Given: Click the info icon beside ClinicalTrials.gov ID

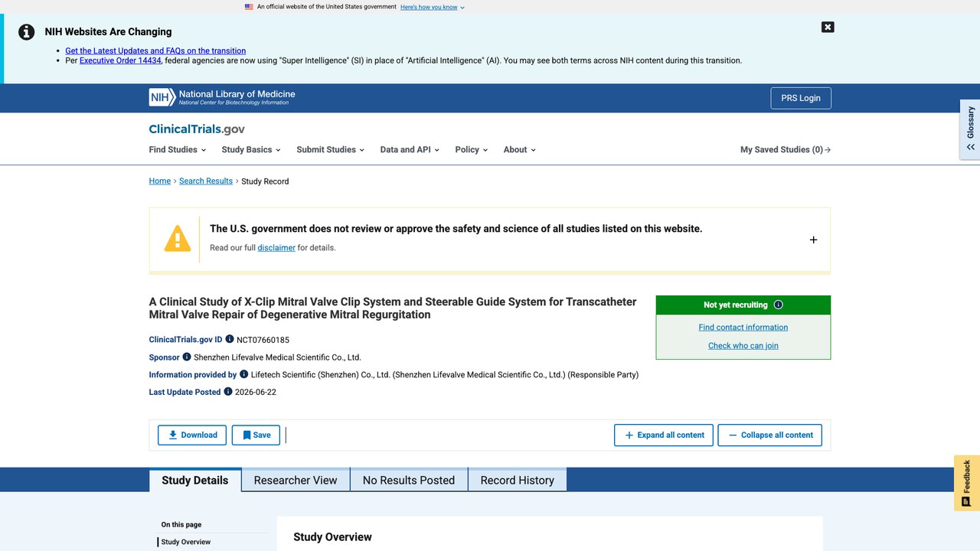Looking at the screenshot, I should (x=230, y=339).
